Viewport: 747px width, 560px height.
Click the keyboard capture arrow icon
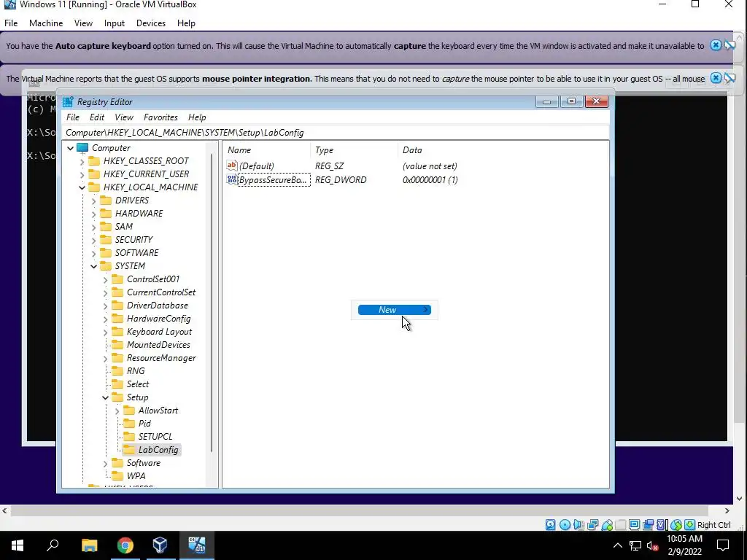click(x=689, y=525)
